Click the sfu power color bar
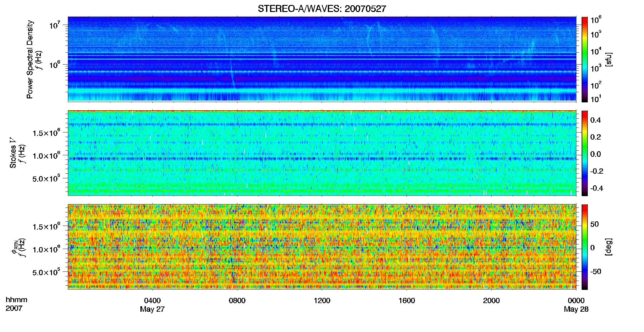The width and height of the screenshot is (644, 332). tap(585, 59)
